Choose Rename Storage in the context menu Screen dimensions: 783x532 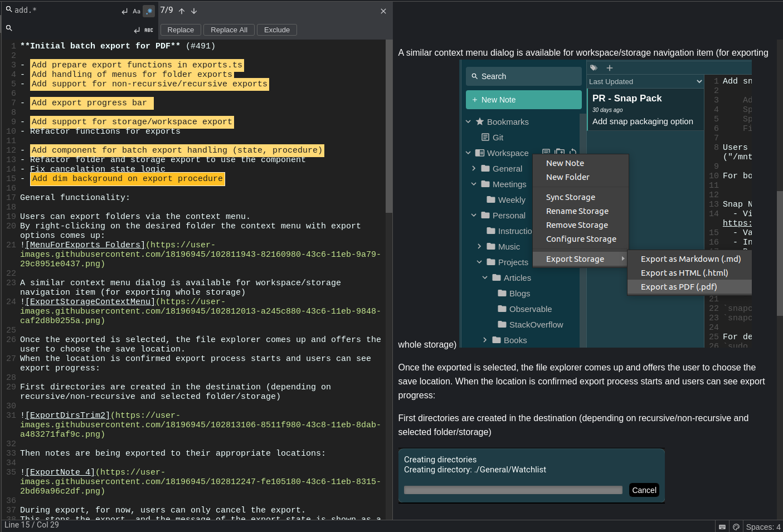pos(581,211)
